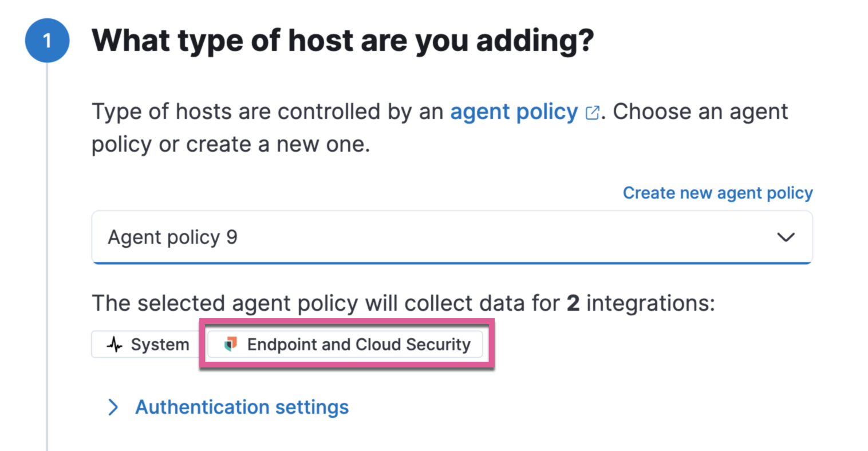
Task: Click the down arrow icon in the policy selector
Action: click(786, 237)
